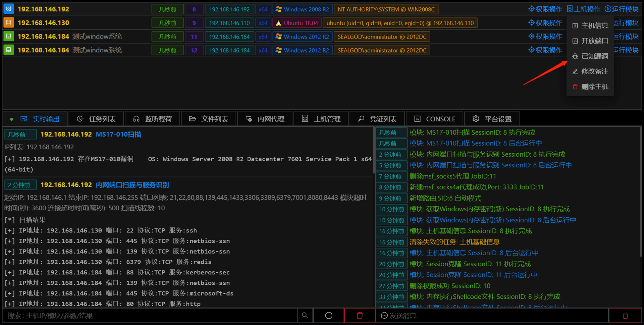Open the 主机操作 dropdown on the first row
Screen dimensions: 644x325
[584, 9]
